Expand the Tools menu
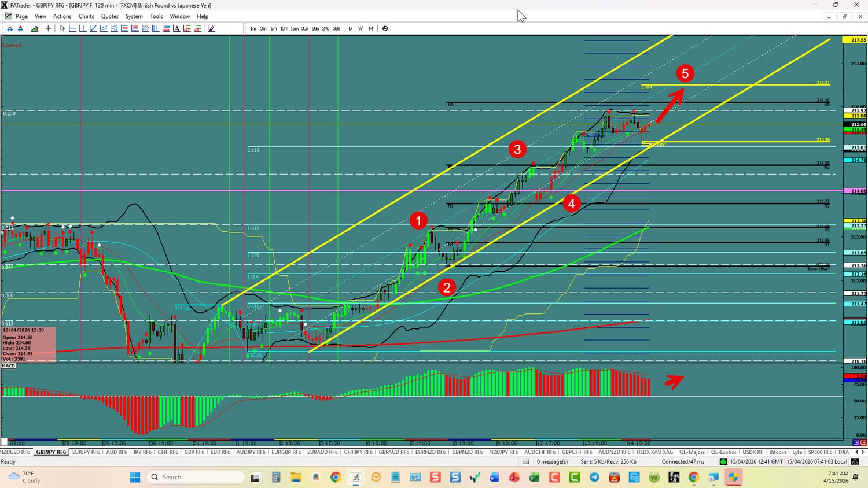Viewport: 868px width, 488px height. (x=156, y=16)
